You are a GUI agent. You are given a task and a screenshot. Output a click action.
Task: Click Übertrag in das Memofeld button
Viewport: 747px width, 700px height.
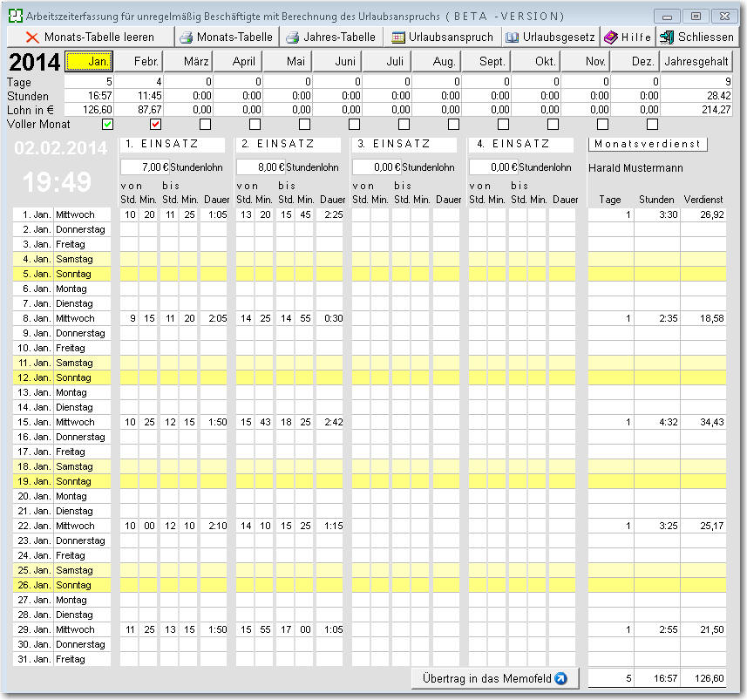click(495, 678)
